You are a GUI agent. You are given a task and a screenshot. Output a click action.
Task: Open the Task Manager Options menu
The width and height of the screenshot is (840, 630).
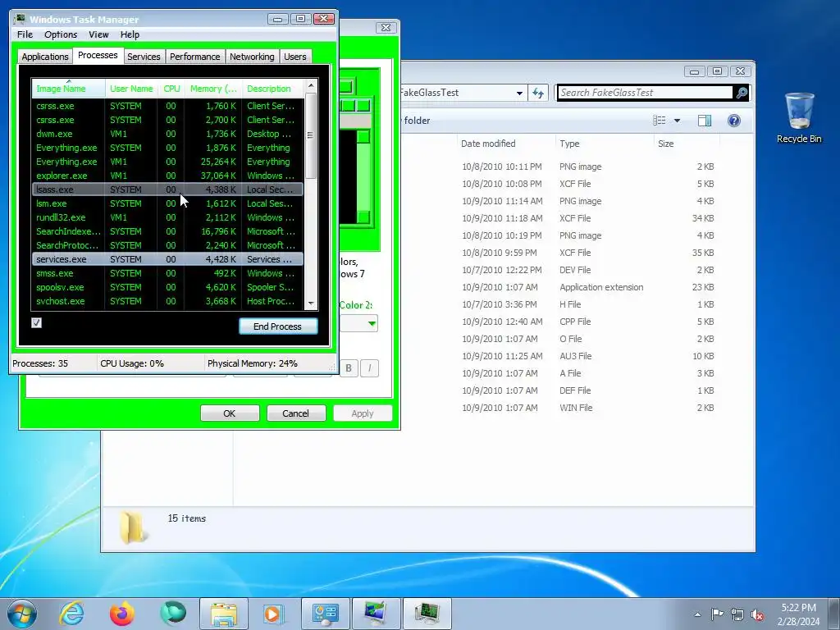pos(61,34)
